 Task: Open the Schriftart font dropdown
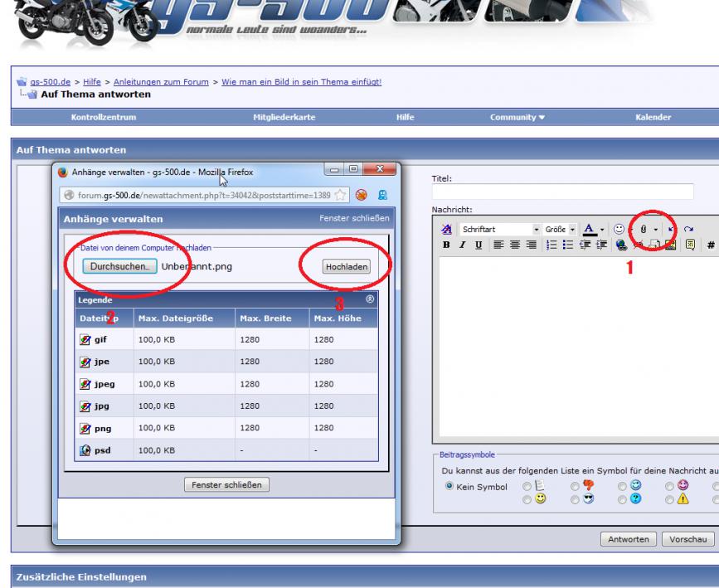pyautogui.click(x=500, y=229)
